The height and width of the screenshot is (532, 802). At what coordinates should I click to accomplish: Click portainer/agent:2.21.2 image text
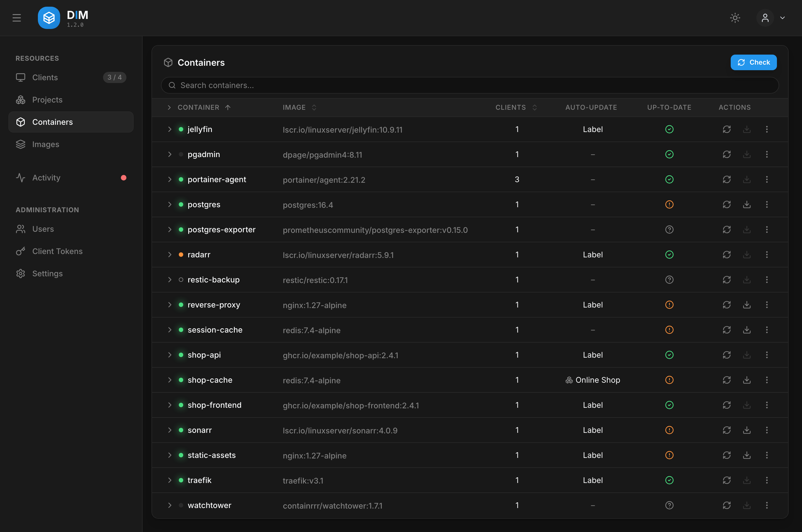tap(324, 180)
